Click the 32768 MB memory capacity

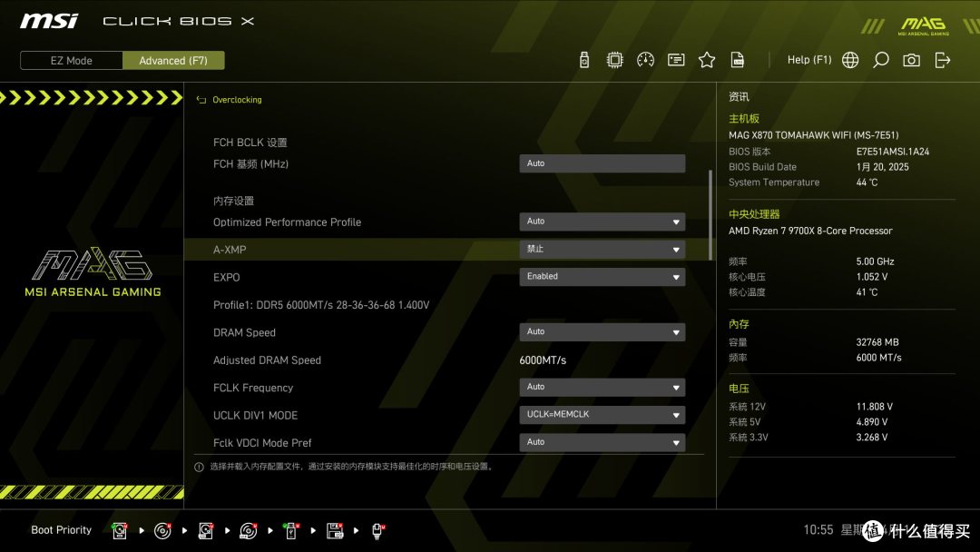(x=877, y=342)
